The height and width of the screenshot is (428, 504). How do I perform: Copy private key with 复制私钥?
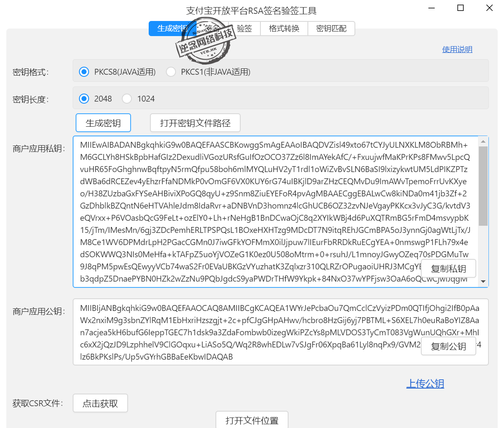449,269
